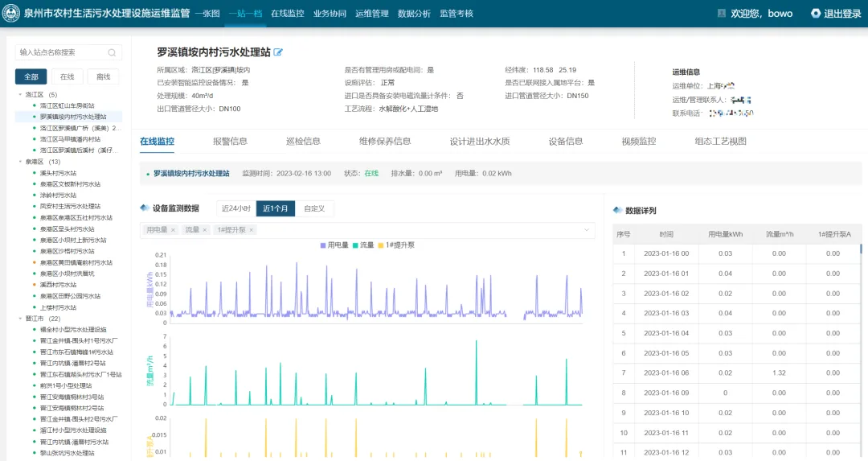The width and height of the screenshot is (868, 461).
Task: Select station 上楼村污水站 in the tree
Action: tap(58, 307)
